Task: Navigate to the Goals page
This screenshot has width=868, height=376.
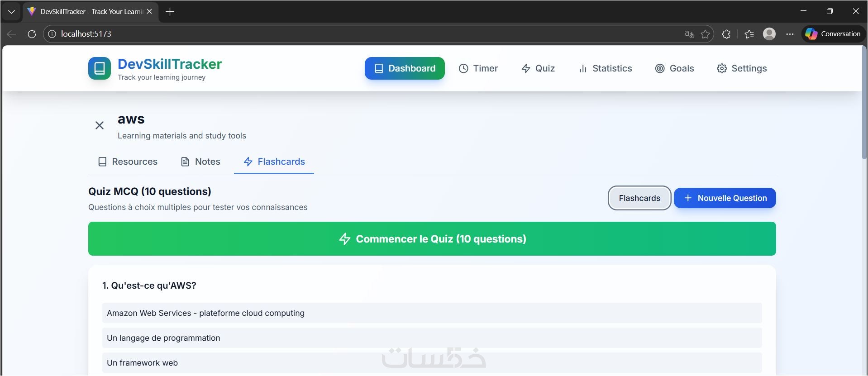Action: [x=675, y=68]
